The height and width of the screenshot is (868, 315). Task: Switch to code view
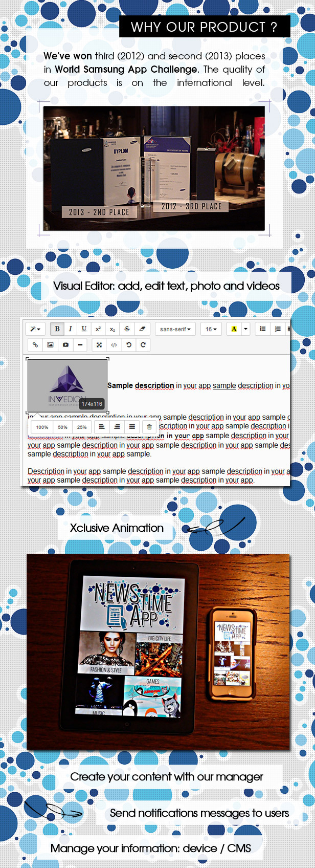[x=114, y=345]
